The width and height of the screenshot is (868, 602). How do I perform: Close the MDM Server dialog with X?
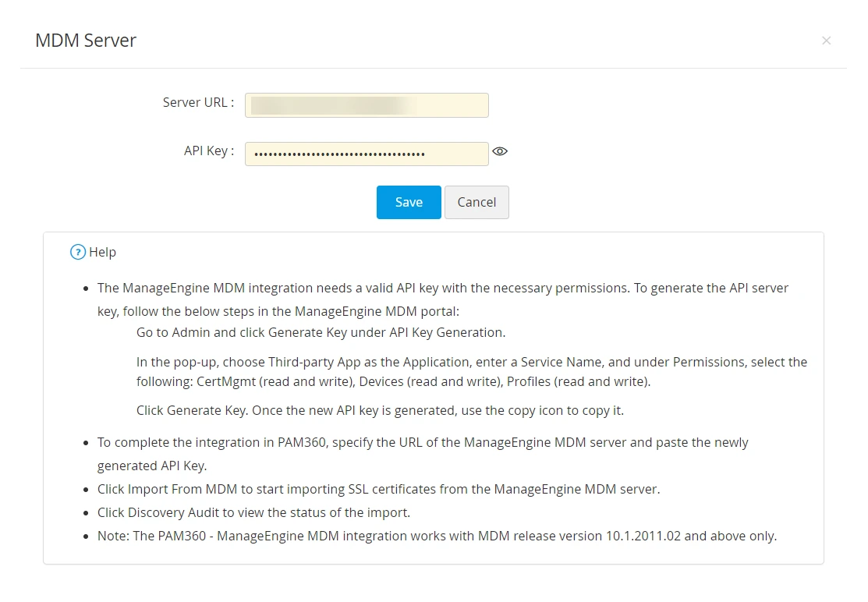(x=826, y=41)
